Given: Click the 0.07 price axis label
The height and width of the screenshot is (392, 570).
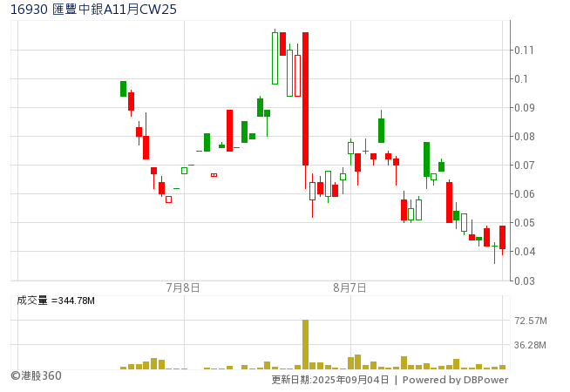Looking at the screenshot, I should pyautogui.click(x=524, y=166).
